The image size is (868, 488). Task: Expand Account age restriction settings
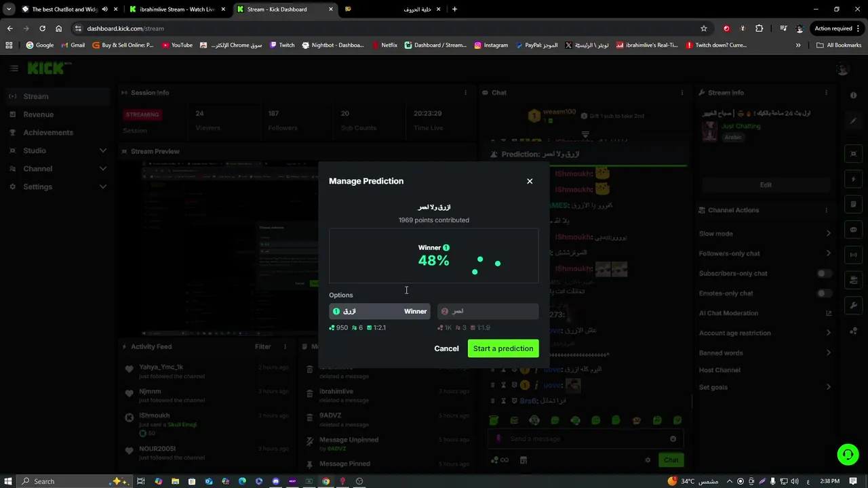click(x=765, y=333)
